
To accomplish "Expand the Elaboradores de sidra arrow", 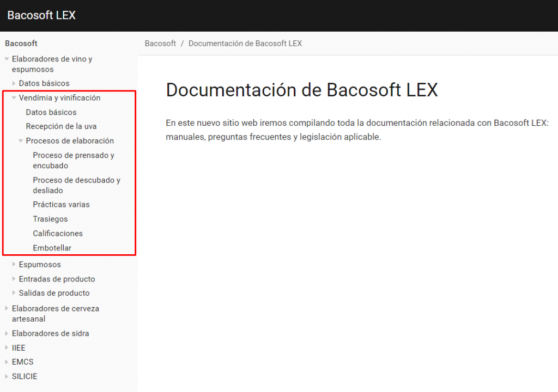I will tap(7, 333).
